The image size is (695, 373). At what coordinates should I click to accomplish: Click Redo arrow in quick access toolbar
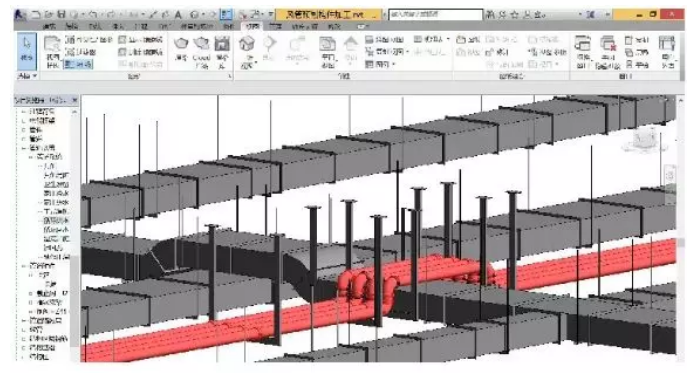pos(111,15)
